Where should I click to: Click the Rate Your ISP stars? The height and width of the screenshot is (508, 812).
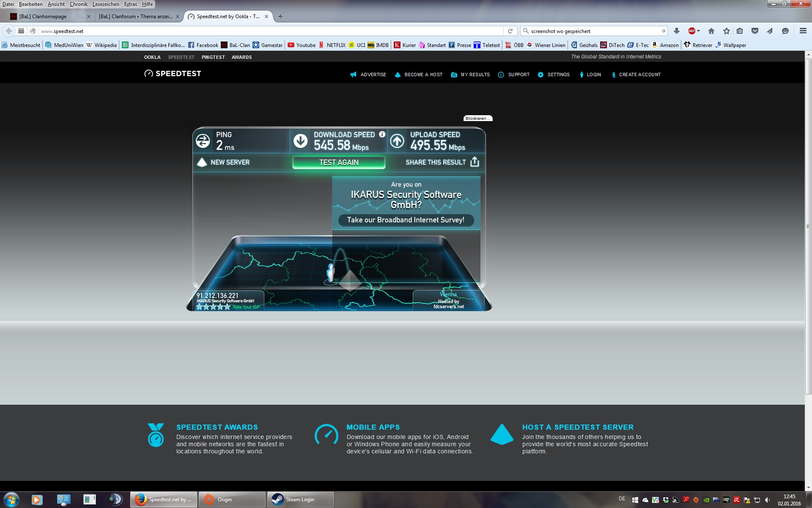(x=213, y=307)
